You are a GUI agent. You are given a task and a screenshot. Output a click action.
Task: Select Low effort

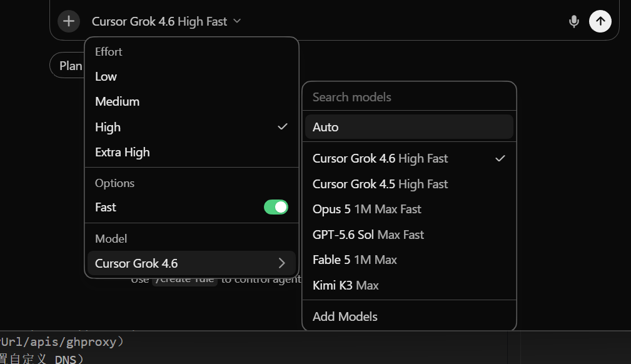pos(191,76)
